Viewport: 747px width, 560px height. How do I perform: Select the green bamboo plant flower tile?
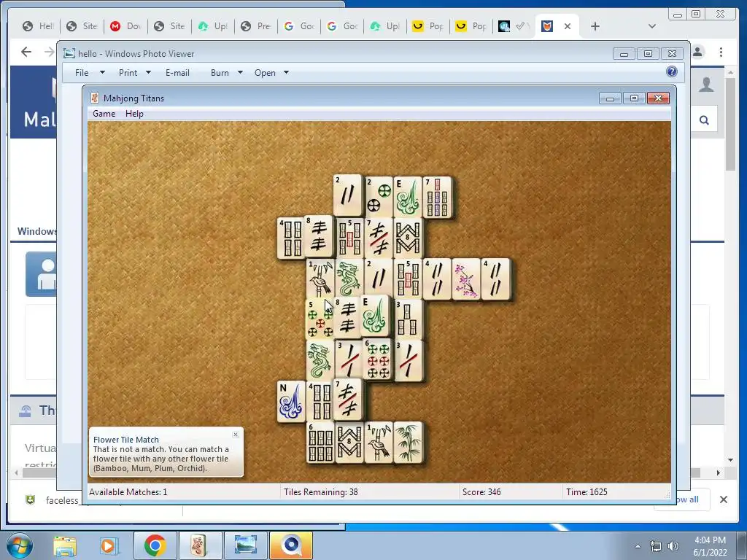(x=408, y=443)
